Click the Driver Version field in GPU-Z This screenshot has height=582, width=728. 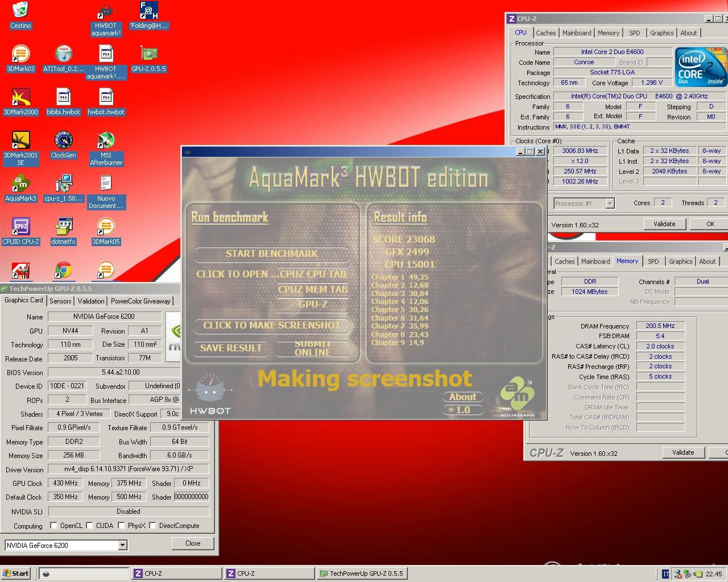pyautogui.click(x=129, y=469)
